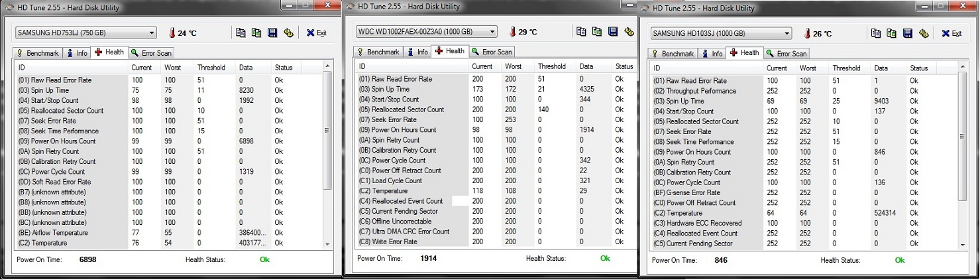This screenshot has width=980, height=280.
Task: Click data value 8230 in Spin Up Time row
Action: tap(246, 90)
